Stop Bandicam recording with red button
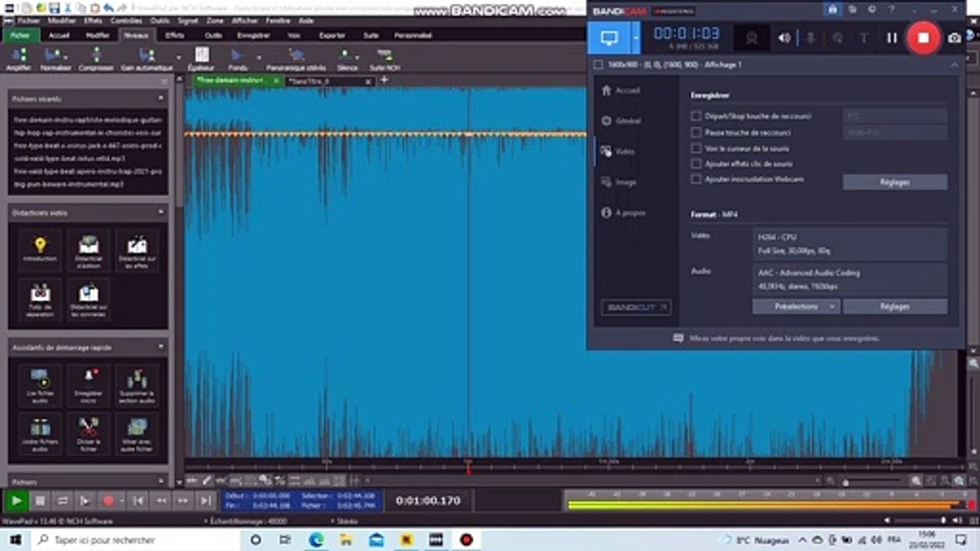 (923, 37)
